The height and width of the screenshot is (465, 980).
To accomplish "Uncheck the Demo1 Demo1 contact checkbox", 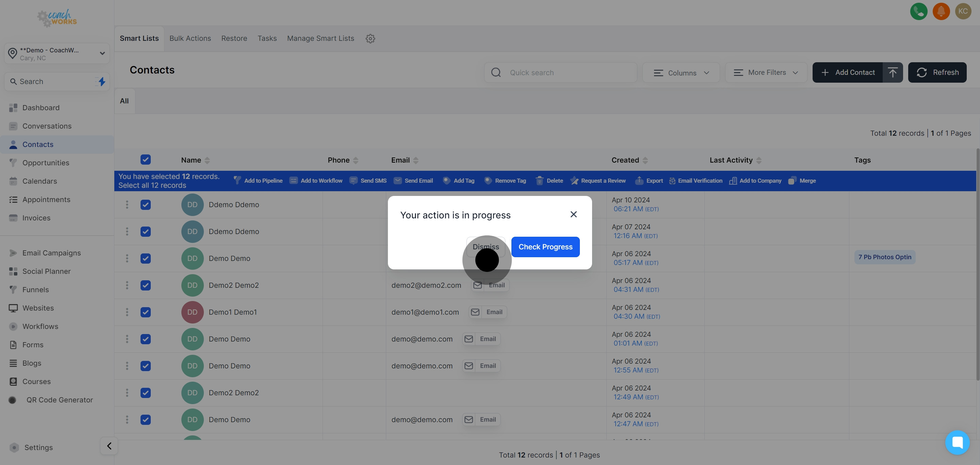I will 145,312.
